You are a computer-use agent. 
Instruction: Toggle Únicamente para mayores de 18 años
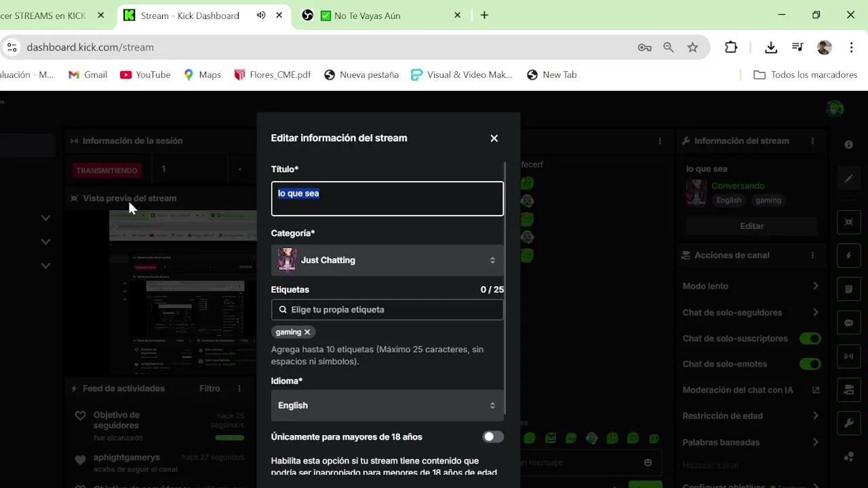(x=493, y=437)
